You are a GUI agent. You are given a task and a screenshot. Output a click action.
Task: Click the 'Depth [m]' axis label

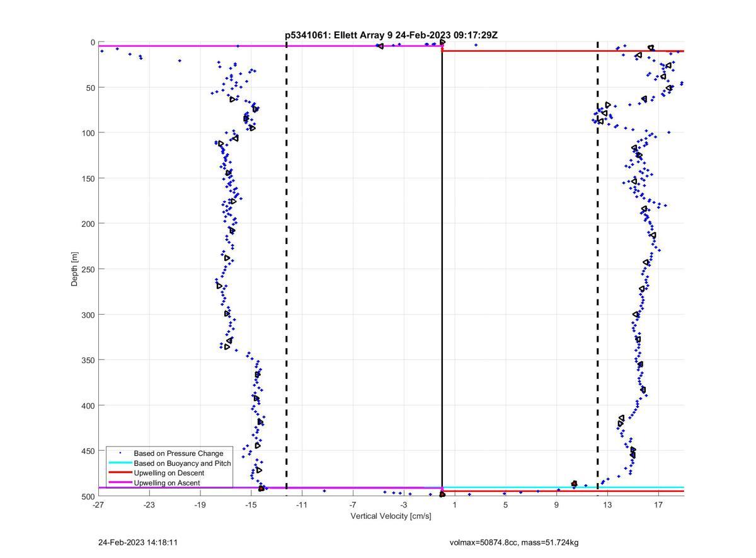[x=75, y=269]
